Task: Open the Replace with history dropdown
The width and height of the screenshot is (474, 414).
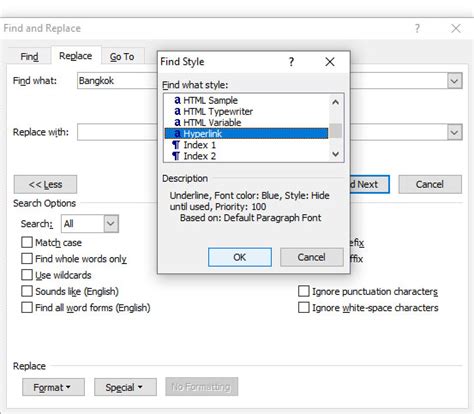Action: 454,132
